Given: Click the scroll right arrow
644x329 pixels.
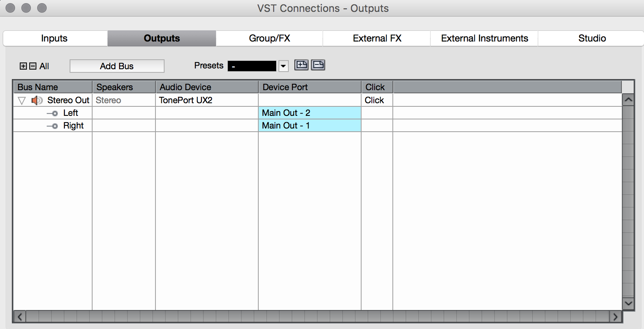Looking at the screenshot, I should click(x=615, y=316).
